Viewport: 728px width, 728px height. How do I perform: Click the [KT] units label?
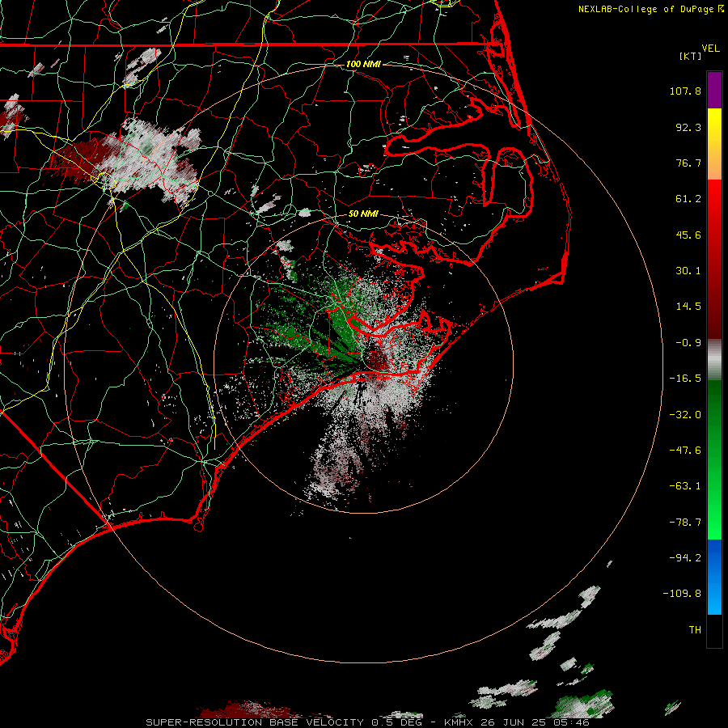click(691, 56)
